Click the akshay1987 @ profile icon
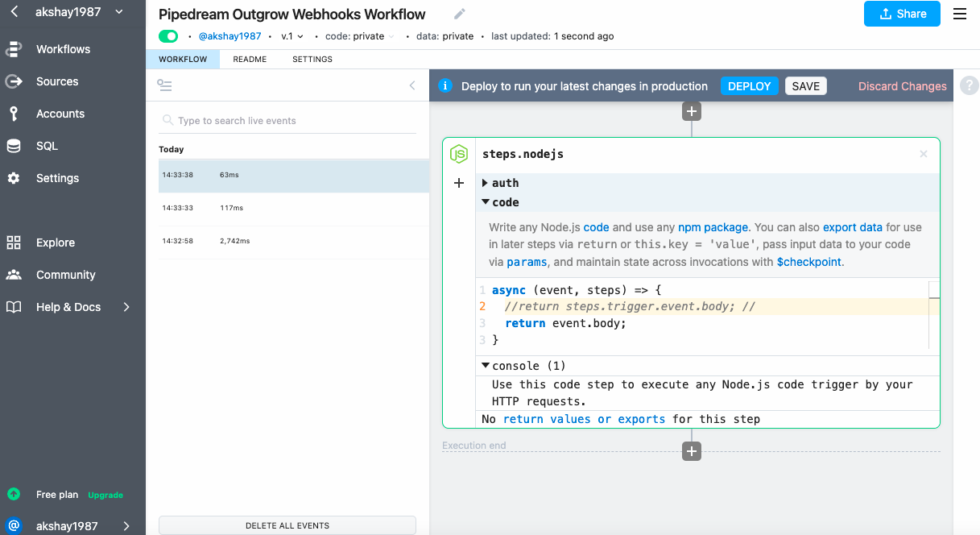 14,526
